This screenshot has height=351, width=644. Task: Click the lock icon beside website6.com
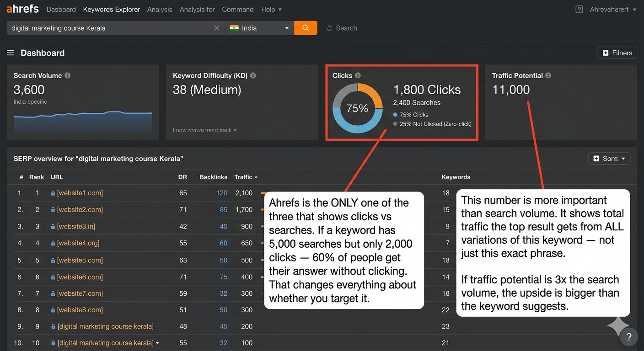point(53,277)
